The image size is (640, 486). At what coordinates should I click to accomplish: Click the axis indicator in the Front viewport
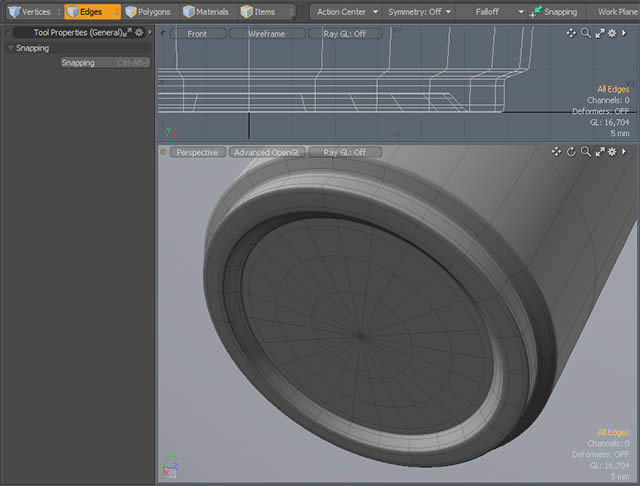(x=171, y=133)
